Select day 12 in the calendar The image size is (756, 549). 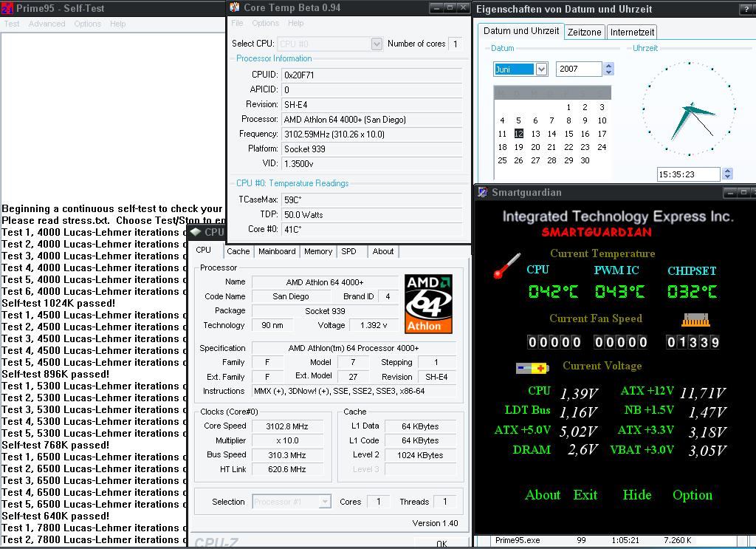click(519, 134)
